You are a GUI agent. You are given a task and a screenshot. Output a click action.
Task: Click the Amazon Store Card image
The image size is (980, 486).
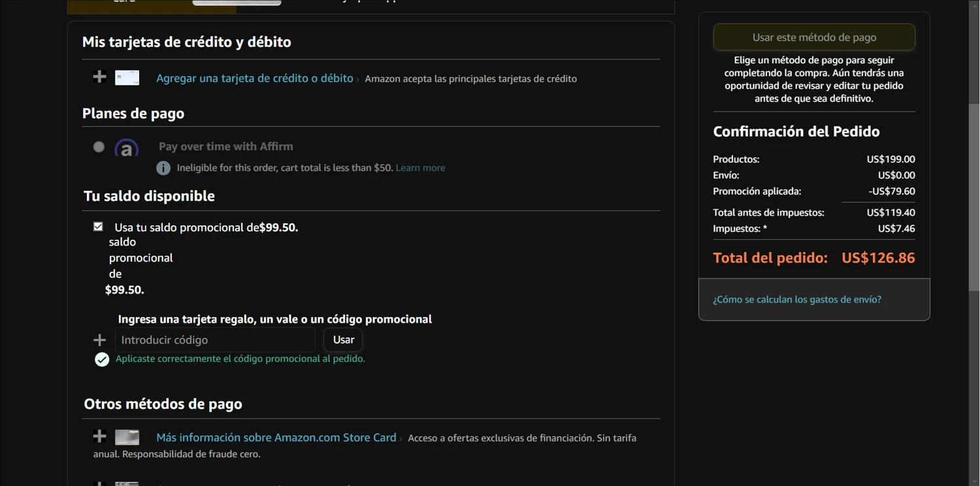pyautogui.click(x=127, y=437)
